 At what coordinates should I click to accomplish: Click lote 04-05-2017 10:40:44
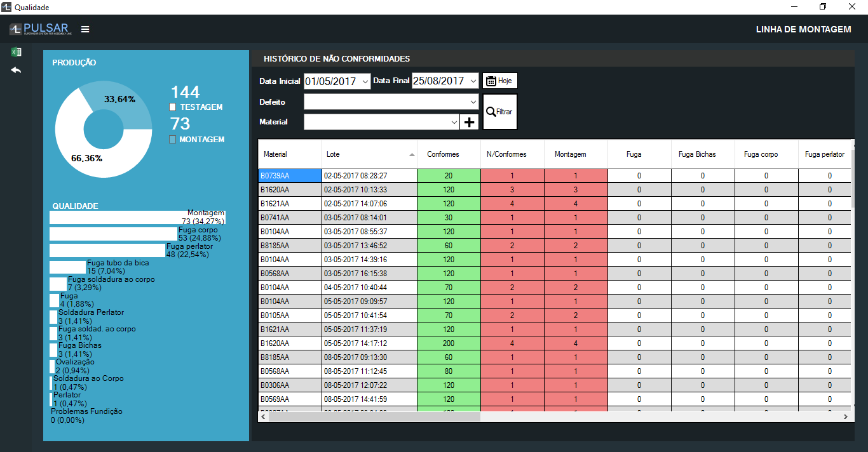[x=370, y=288]
